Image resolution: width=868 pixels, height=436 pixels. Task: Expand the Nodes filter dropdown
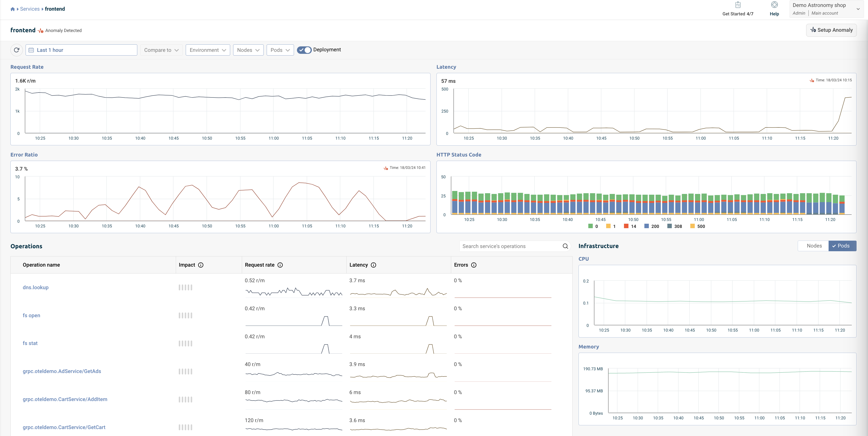[248, 50]
